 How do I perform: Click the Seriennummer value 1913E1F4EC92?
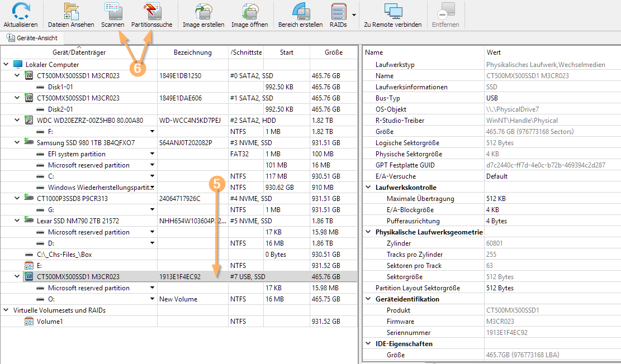tap(506, 333)
